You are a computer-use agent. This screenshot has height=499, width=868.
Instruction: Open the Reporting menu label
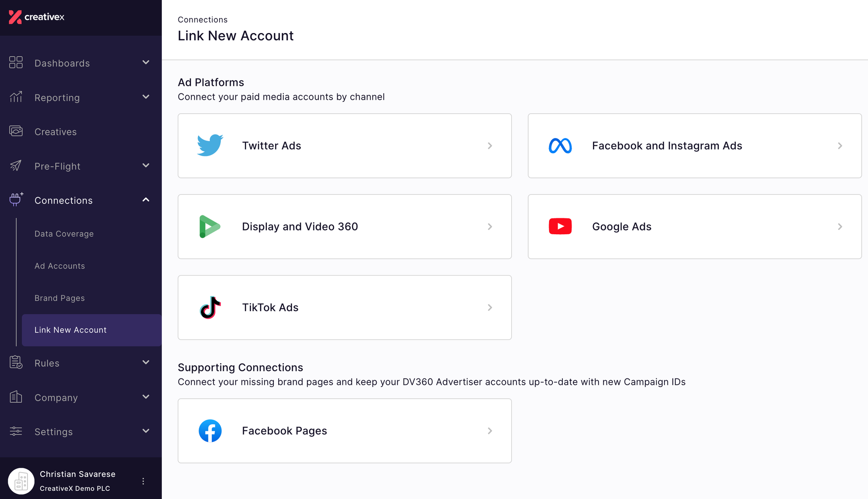click(x=57, y=98)
